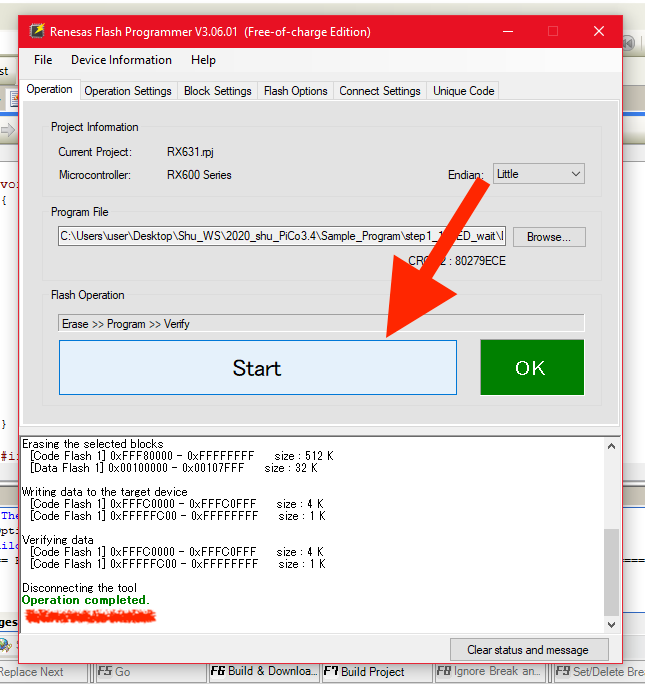Click the Operation completed message
The image size is (645, 684).
(85, 600)
